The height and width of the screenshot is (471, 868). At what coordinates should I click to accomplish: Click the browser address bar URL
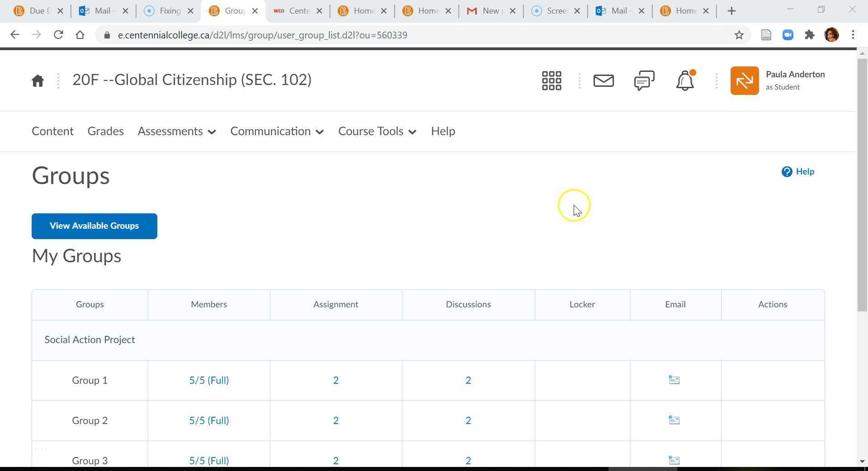pos(262,35)
